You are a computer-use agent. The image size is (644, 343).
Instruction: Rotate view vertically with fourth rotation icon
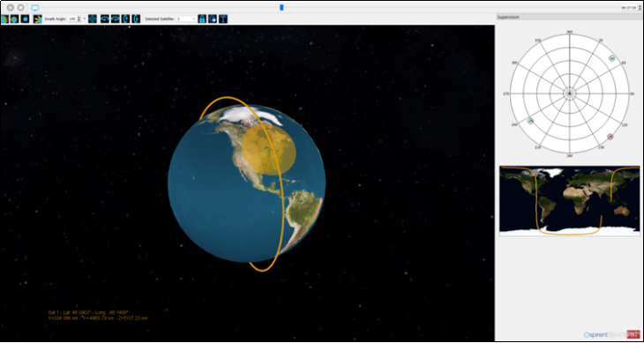click(136, 19)
